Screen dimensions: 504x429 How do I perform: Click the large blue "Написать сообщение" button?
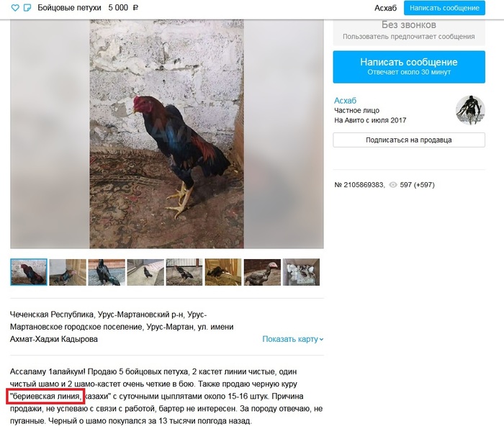point(409,66)
